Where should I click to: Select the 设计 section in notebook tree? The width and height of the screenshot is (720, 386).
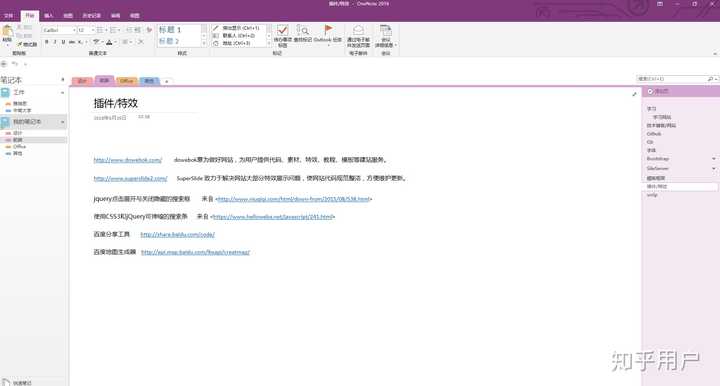click(17, 133)
